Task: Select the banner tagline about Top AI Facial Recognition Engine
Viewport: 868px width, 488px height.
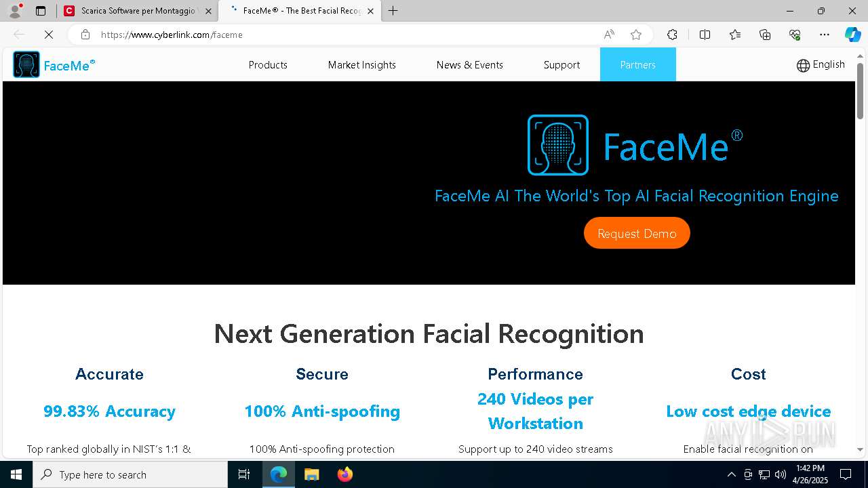Action: (x=636, y=196)
